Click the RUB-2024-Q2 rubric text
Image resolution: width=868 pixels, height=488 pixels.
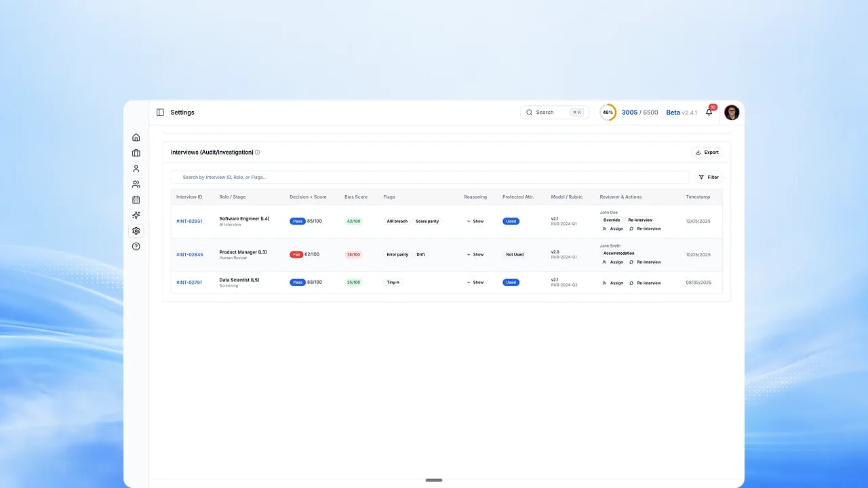point(564,285)
